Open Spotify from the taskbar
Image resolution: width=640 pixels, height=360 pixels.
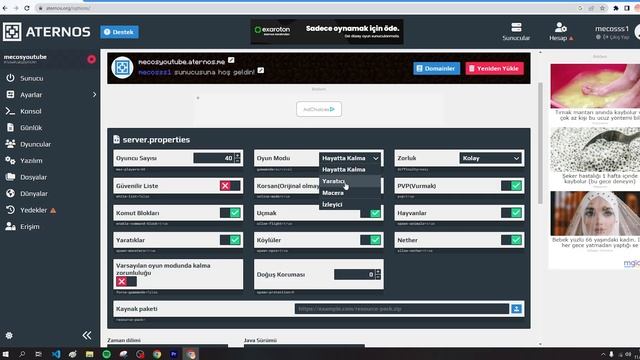click(107, 354)
